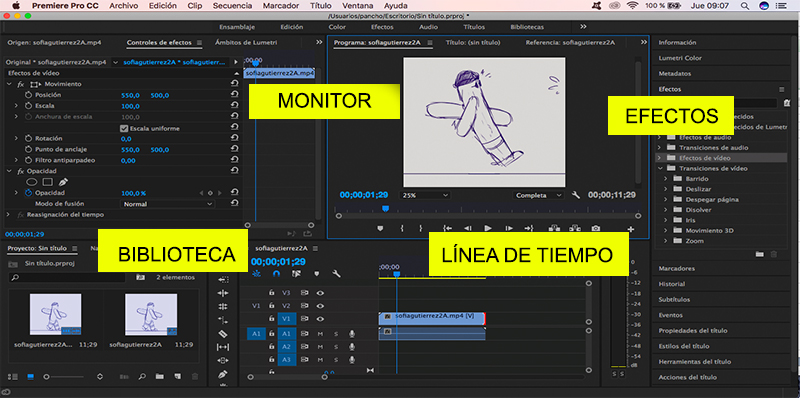Select the Pen mask tool under Opacidad
The image size is (800, 398).
pos(63,182)
